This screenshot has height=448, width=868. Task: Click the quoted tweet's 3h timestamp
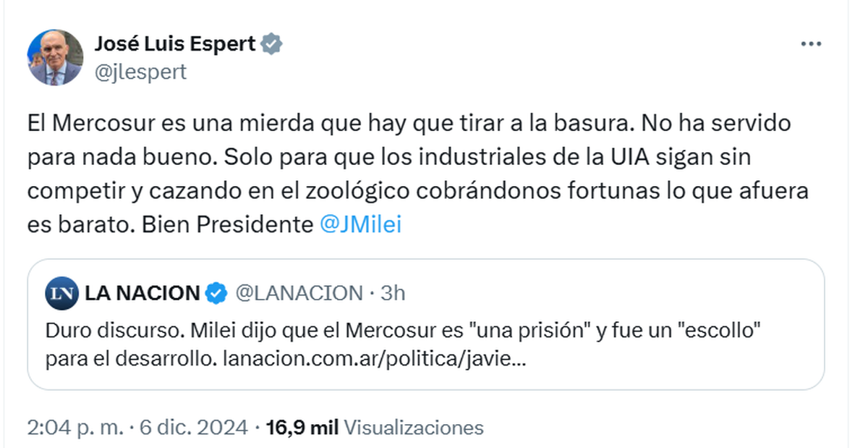(x=393, y=293)
